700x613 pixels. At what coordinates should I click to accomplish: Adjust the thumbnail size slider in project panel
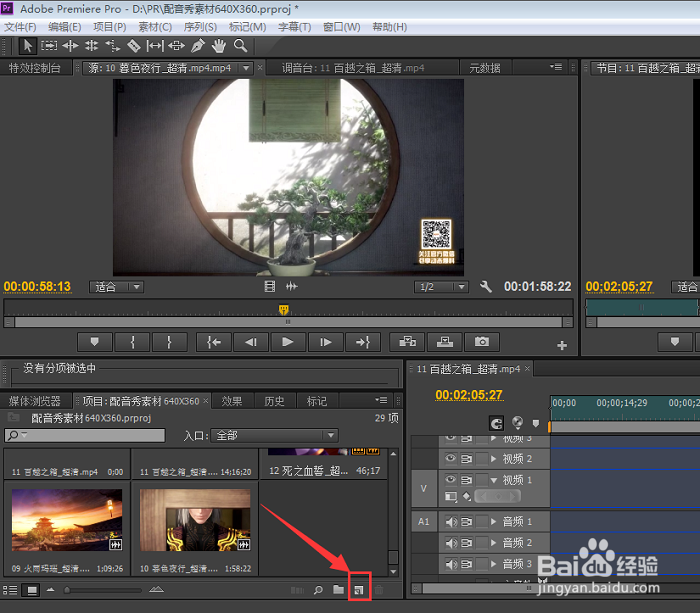[x=67, y=590]
